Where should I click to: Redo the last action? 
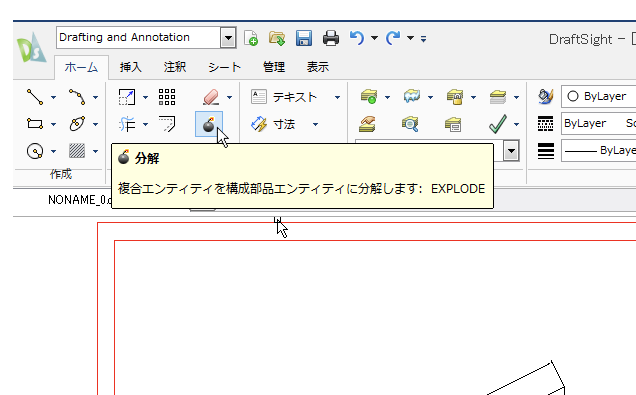tap(393, 38)
